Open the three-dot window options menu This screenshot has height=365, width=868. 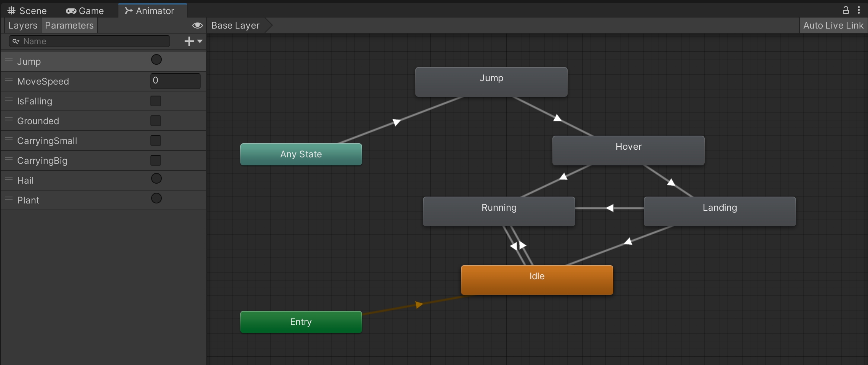tap(859, 10)
